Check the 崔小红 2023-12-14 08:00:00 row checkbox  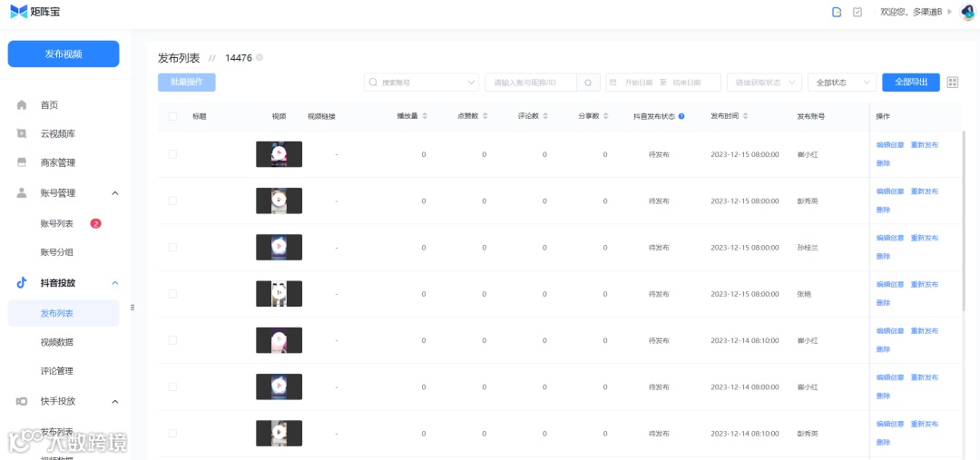[x=172, y=387]
